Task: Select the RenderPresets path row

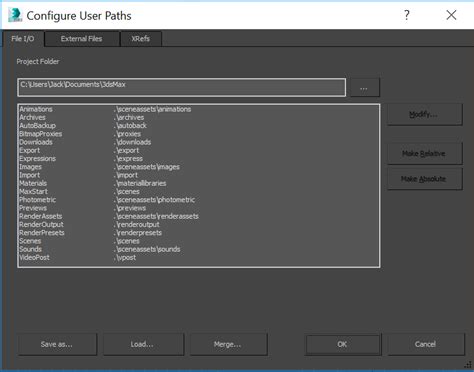Action: point(199,233)
